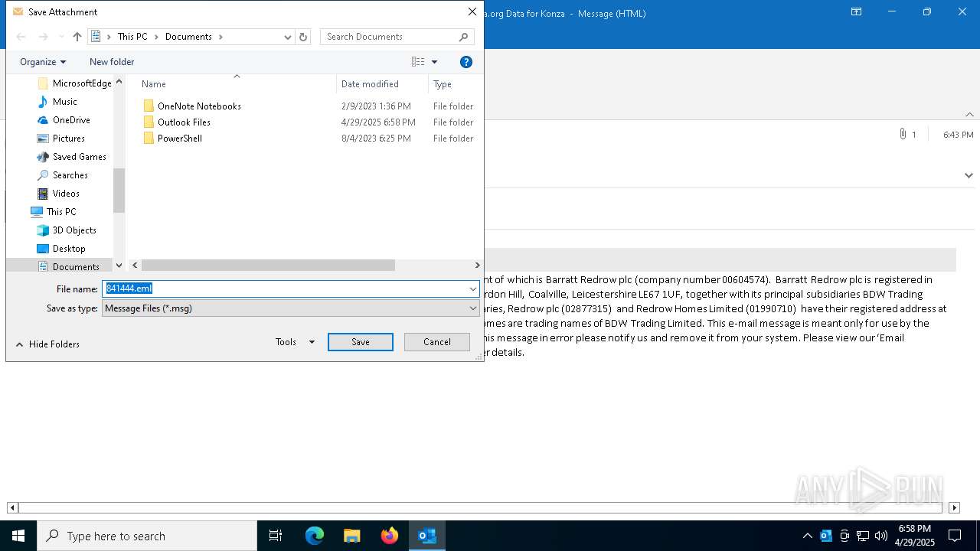Open the File name dropdown arrow
Screen dimensions: 980x551
(472, 289)
